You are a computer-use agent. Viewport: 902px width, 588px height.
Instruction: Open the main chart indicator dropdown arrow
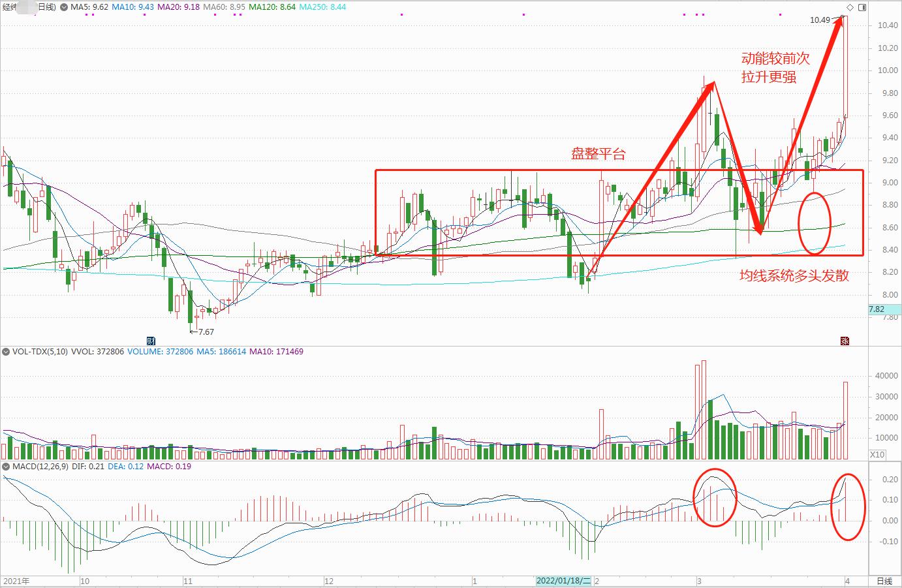[x=63, y=7]
